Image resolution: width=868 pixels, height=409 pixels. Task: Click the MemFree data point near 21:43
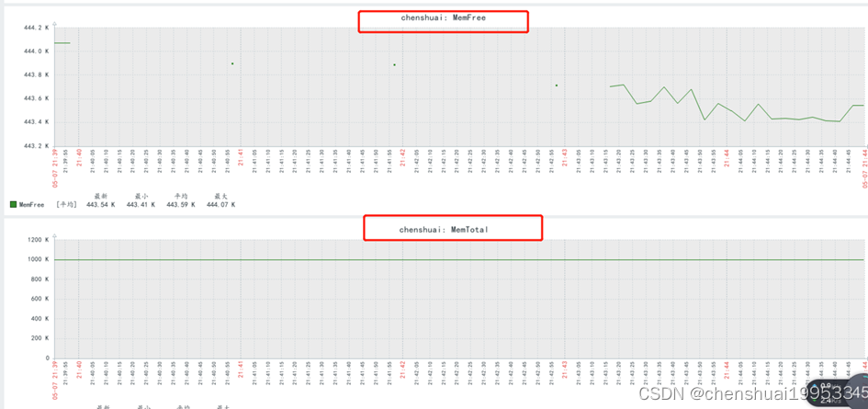pos(557,85)
